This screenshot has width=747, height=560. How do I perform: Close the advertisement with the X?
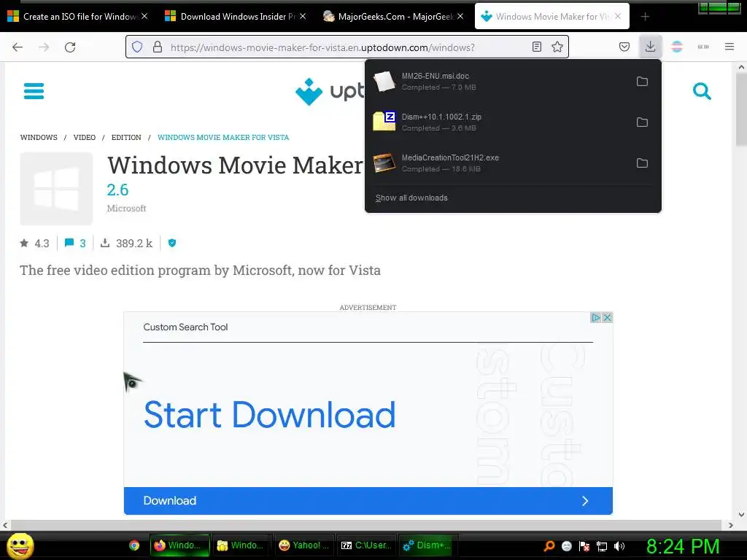(607, 318)
